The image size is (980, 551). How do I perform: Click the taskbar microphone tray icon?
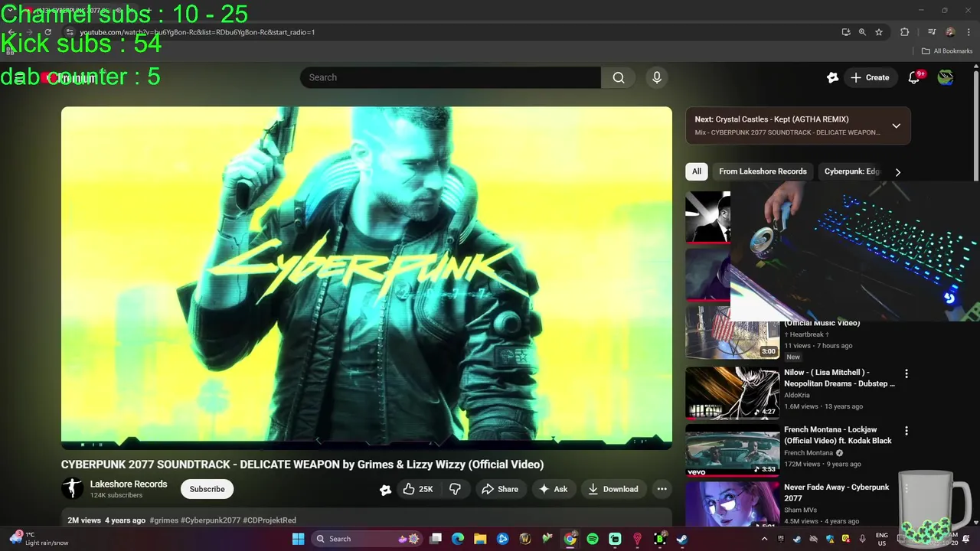point(862,539)
